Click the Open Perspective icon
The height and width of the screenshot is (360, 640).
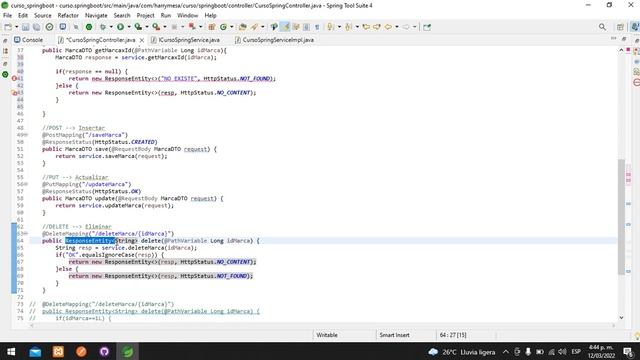[x=620, y=27]
